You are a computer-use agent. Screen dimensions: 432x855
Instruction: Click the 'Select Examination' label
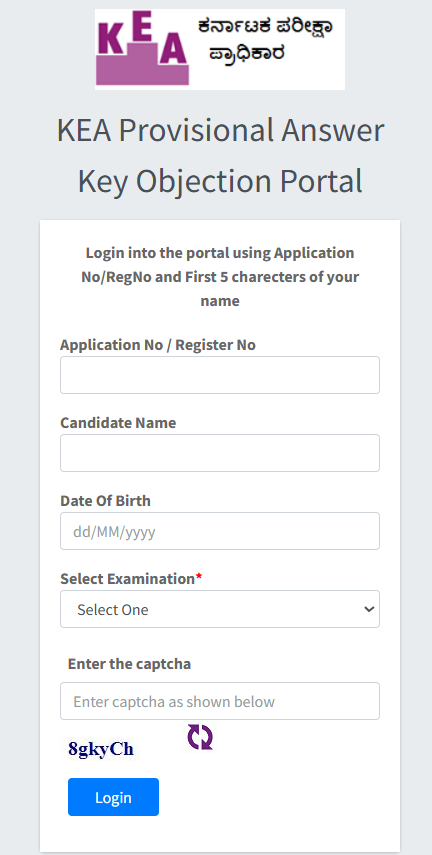click(128, 579)
